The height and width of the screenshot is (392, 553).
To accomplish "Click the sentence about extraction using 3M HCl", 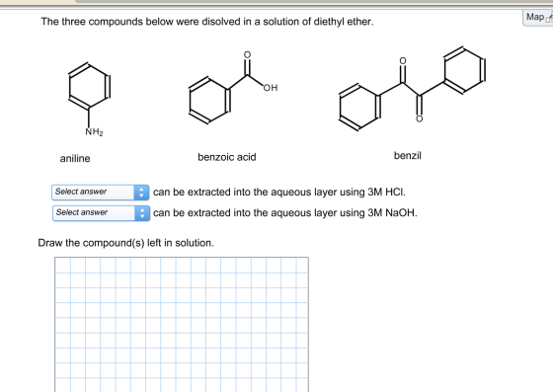I will (279, 193).
